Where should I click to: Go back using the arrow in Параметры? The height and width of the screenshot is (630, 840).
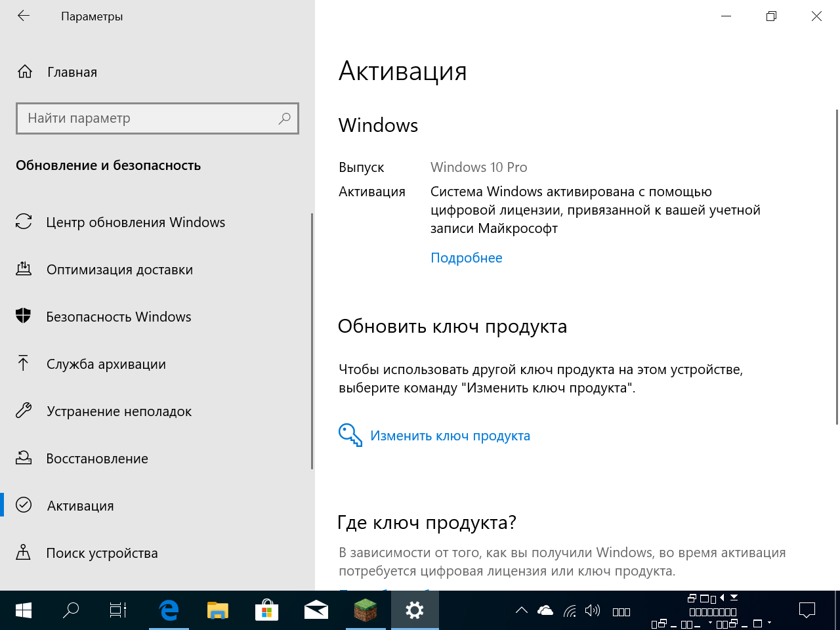(x=24, y=16)
